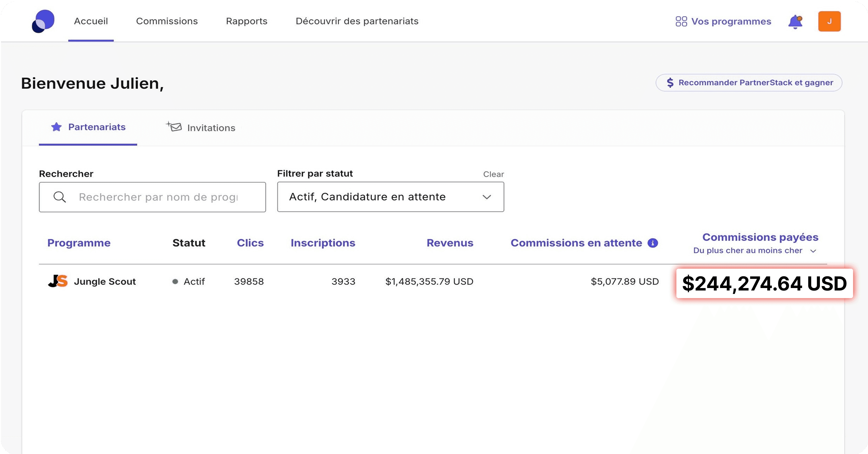Open the Rapports menu item
The image size is (868, 454).
click(x=247, y=21)
